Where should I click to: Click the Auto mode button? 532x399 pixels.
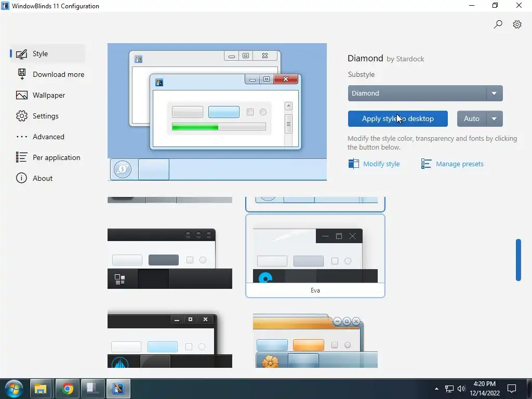(x=472, y=119)
